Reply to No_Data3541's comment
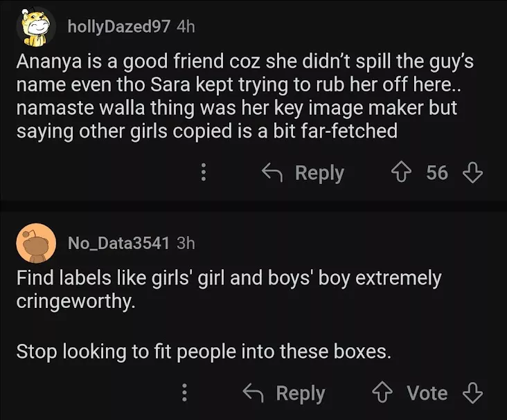Image resolution: width=507 pixels, height=420 pixels. pyautogui.click(x=300, y=393)
